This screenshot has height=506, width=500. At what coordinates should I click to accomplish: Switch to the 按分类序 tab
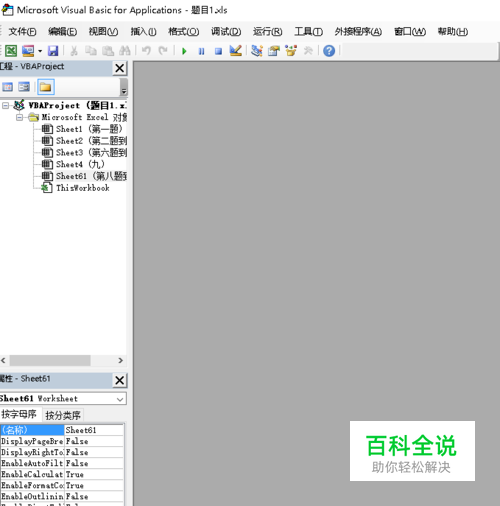(63, 415)
